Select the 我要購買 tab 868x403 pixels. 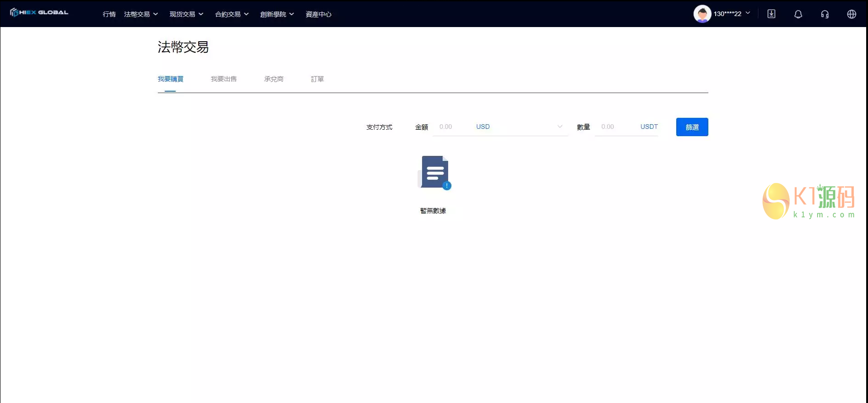pos(171,79)
